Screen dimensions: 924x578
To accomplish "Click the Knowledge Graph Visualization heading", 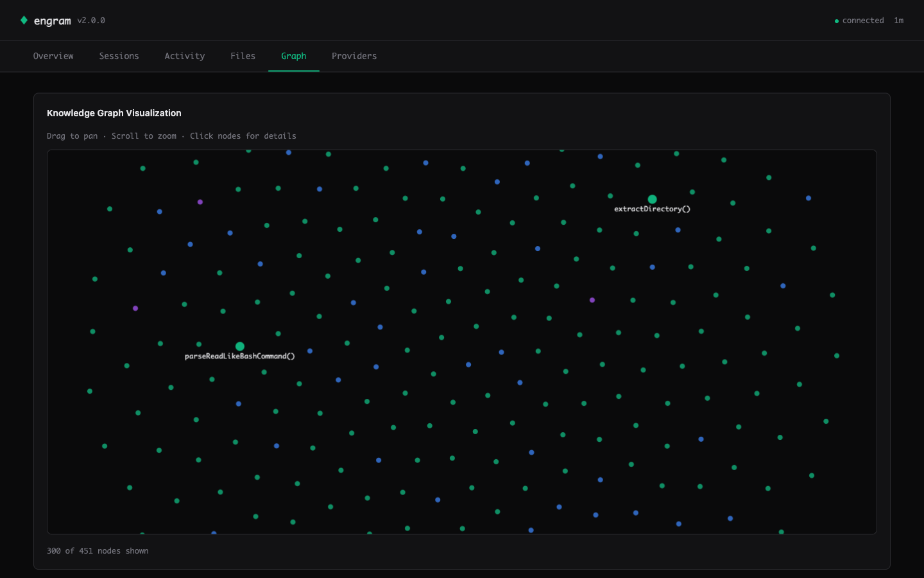I will pyautogui.click(x=114, y=113).
